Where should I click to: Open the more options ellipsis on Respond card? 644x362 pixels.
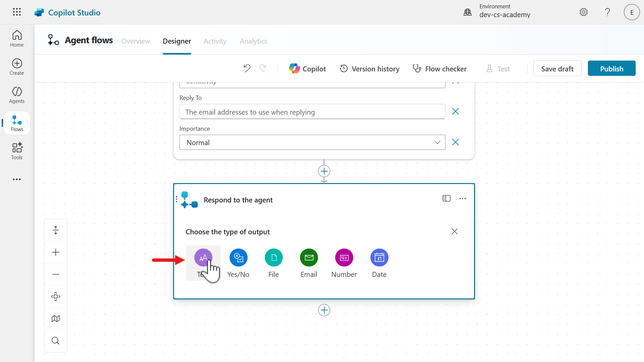click(x=463, y=198)
